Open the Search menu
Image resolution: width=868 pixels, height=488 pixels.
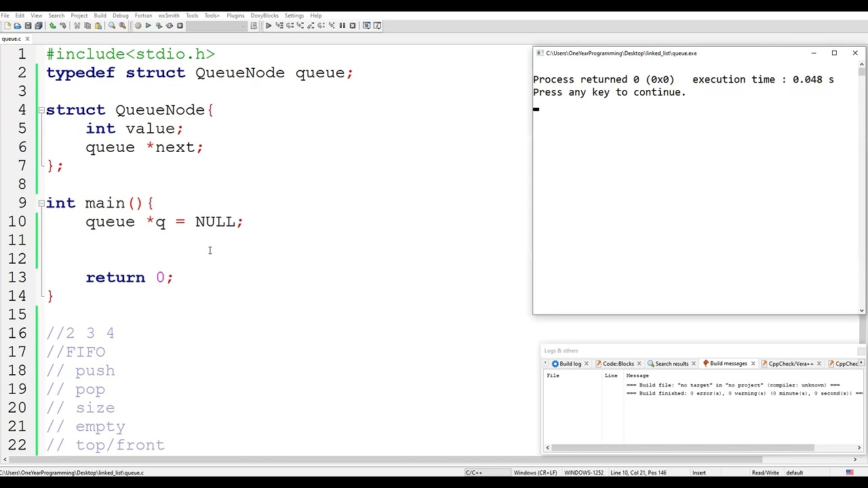click(x=56, y=15)
